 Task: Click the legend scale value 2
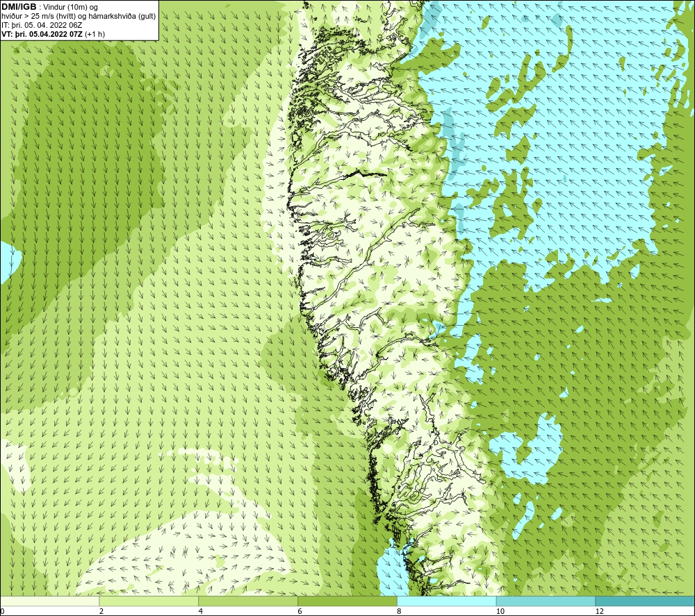[101, 611]
